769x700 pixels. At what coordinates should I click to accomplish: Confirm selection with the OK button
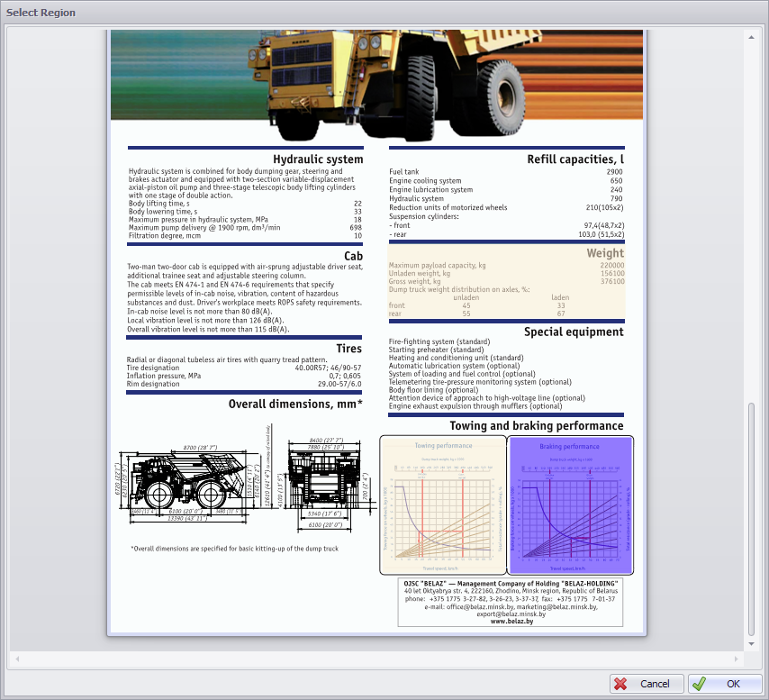tap(725, 684)
